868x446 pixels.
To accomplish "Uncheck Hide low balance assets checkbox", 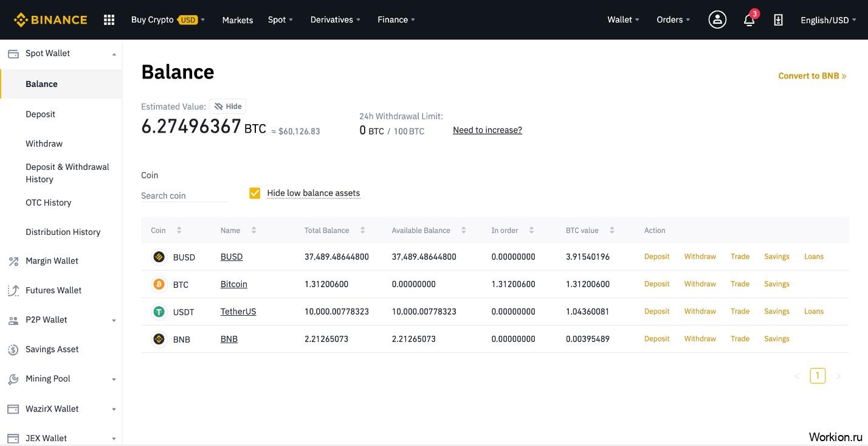I will 255,193.
